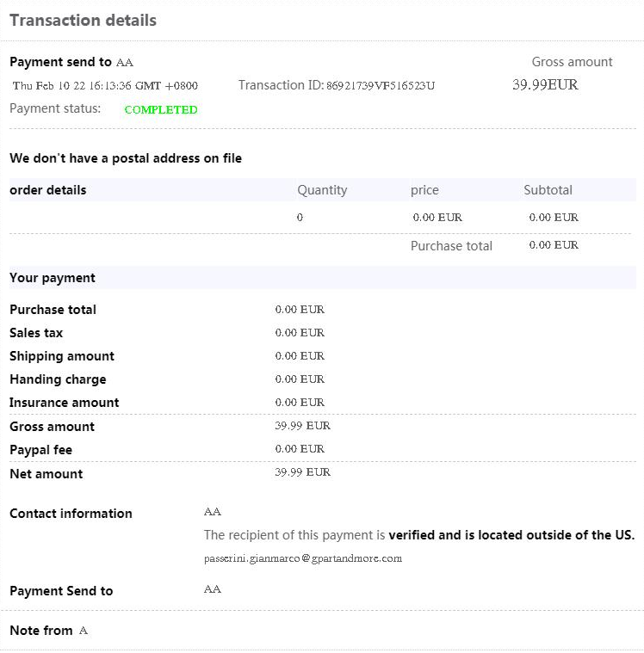Screen dimensions: 644x653
Task: Click the transaction ID 86921739VF516523U
Action: pos(381,85)
